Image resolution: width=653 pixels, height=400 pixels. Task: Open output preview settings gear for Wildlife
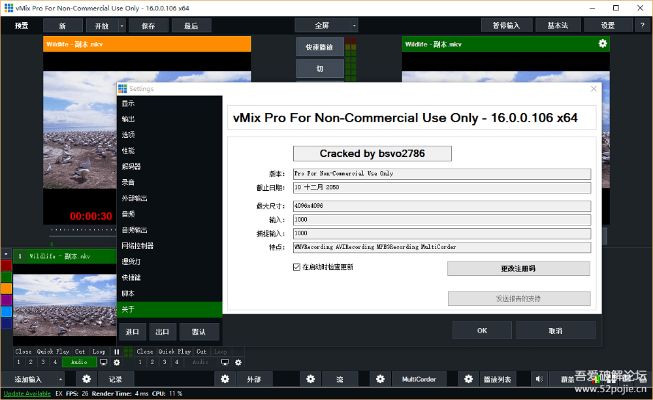602,44
